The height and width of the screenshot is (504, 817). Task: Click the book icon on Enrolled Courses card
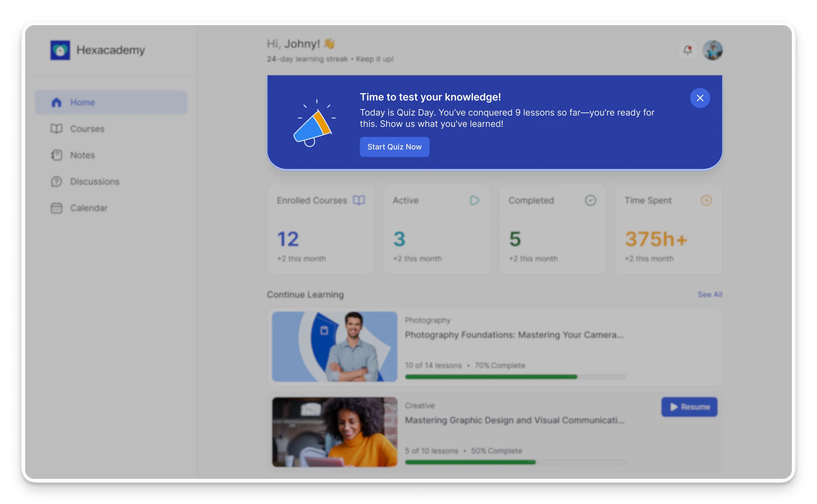359,200
